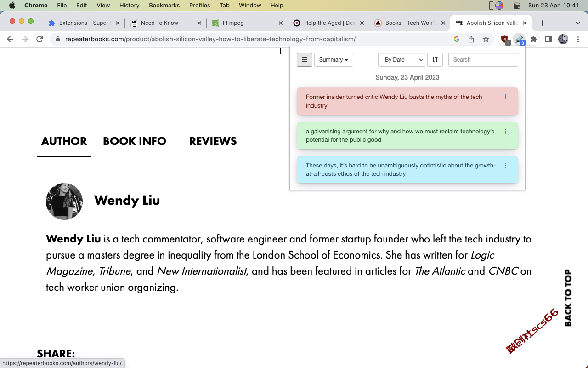Click the Wendy Liu author name heading
This screenshot has height=368, width=588.
127,201
